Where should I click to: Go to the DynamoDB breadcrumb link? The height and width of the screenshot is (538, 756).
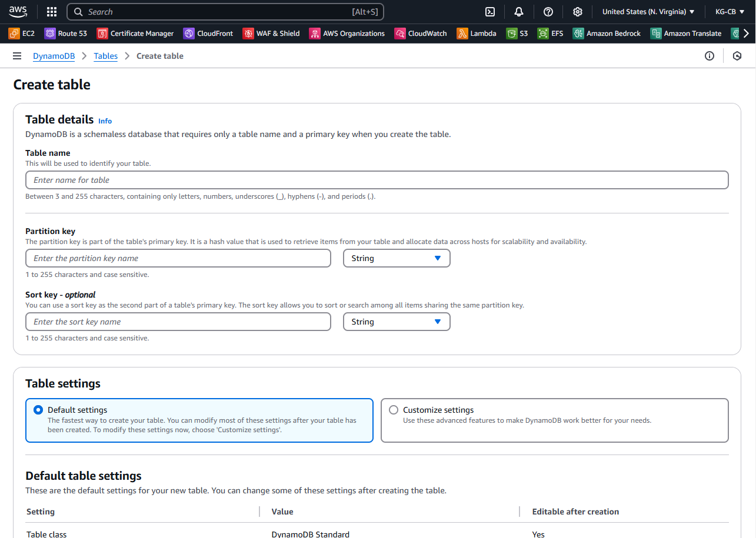coord(54,56)
